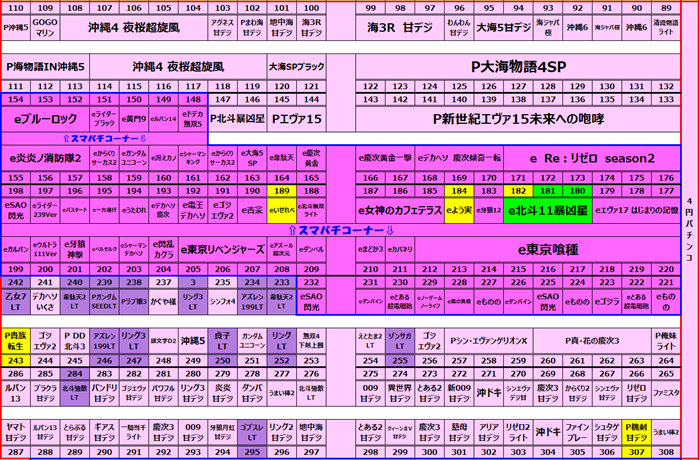The image size is (700, 460).
Task: Click the ヤマト甘デジ cell
Action: click(16, 432)
